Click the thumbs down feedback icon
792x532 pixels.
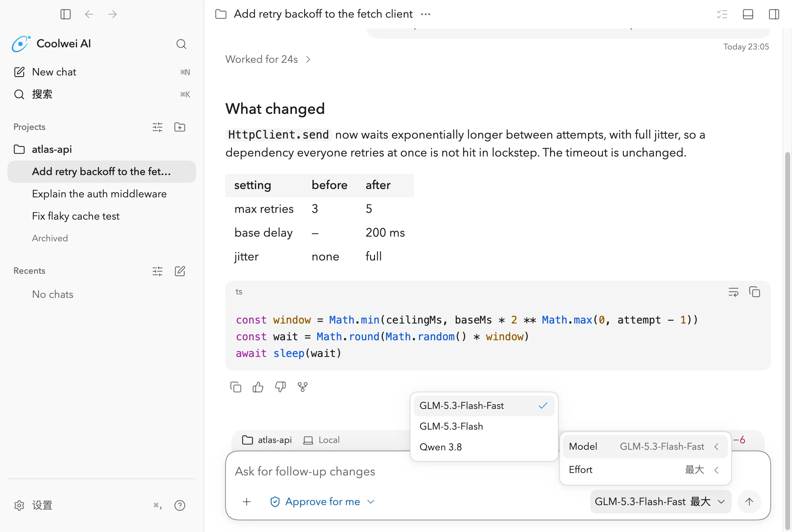(x=280, y=387)
